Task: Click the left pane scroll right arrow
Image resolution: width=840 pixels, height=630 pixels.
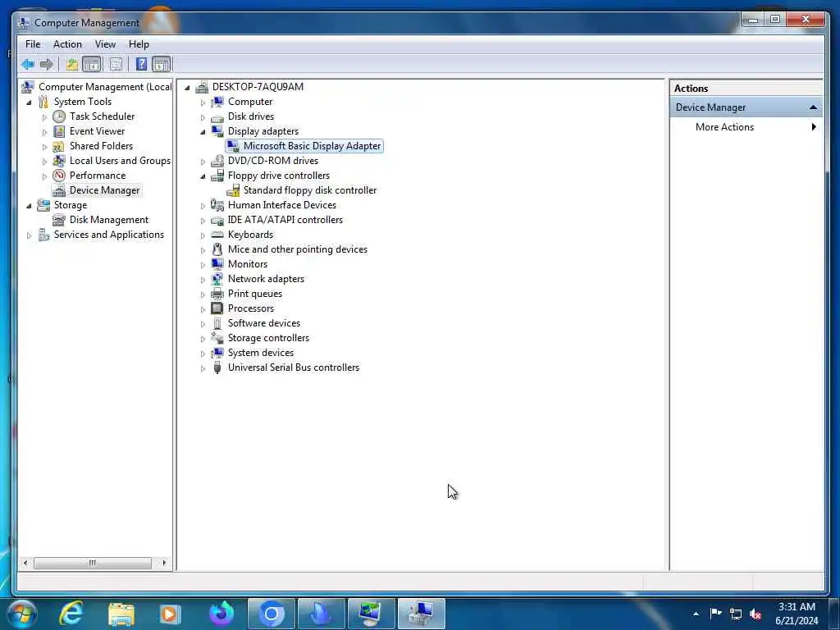Action: point(164,563)
